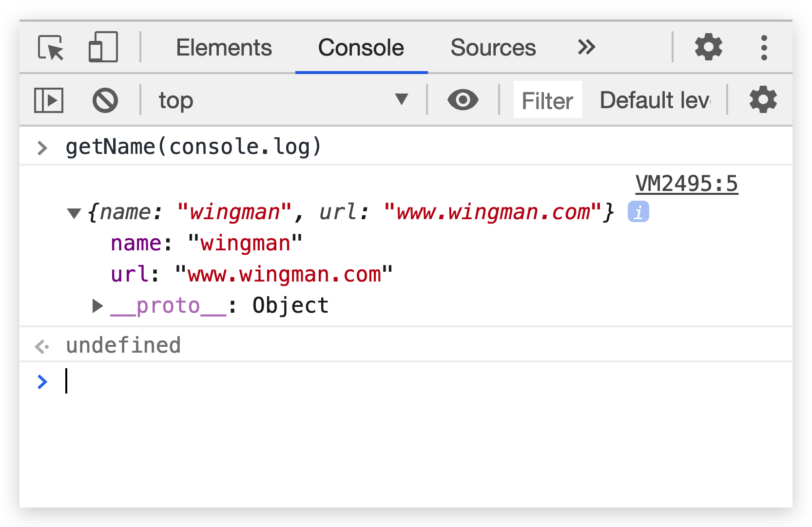The image size is (812, 527).
Task: Open the Sources tab
Action: 493,48
